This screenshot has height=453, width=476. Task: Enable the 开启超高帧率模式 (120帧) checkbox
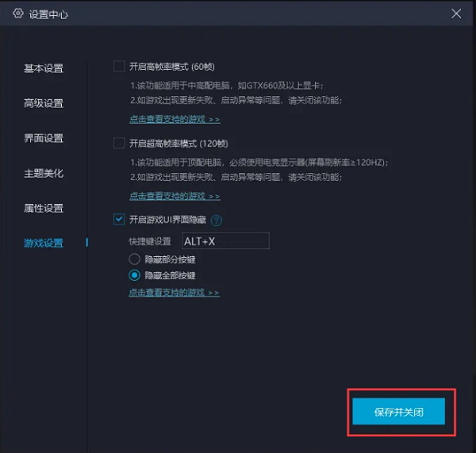[119, 144]
